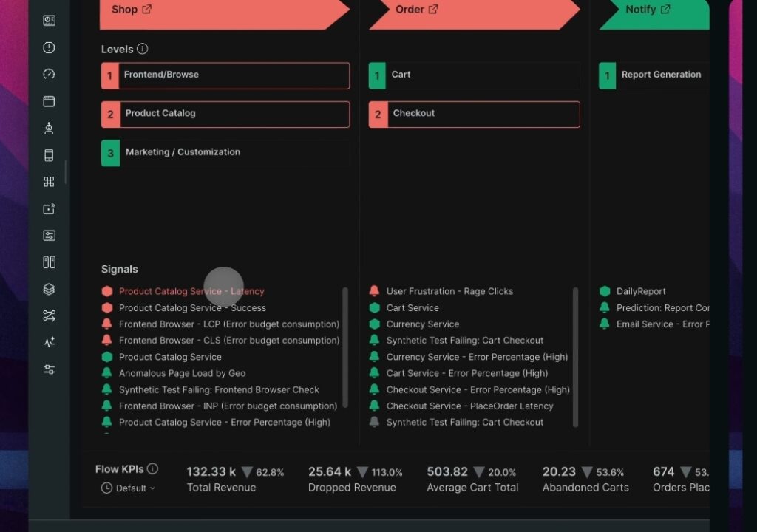The width and height of the screenshot is (757, 532).
Task: Select the Checkout level under Order
Action: 473,114
